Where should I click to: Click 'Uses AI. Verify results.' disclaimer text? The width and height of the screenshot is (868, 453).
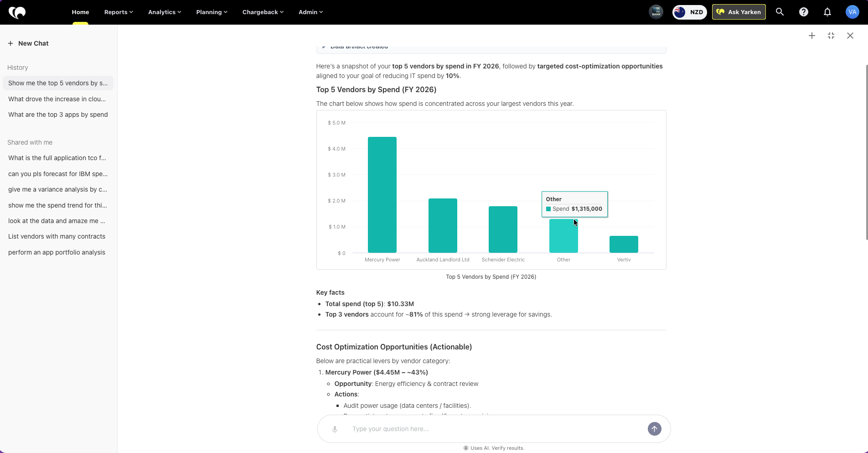497,448
